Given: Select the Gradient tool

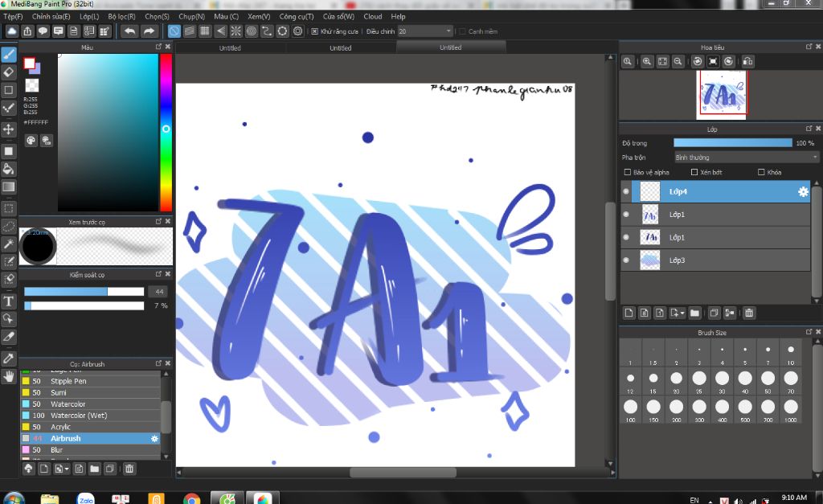Looking at the screenshot, I should point(8,187).
